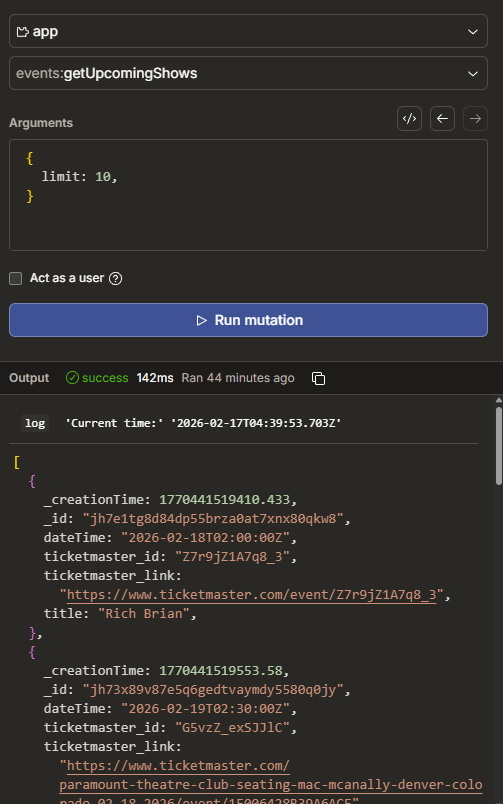The image size is (503, 804).
Task: Click the output scrollbar thumb
Action: [x=498, y=446]
